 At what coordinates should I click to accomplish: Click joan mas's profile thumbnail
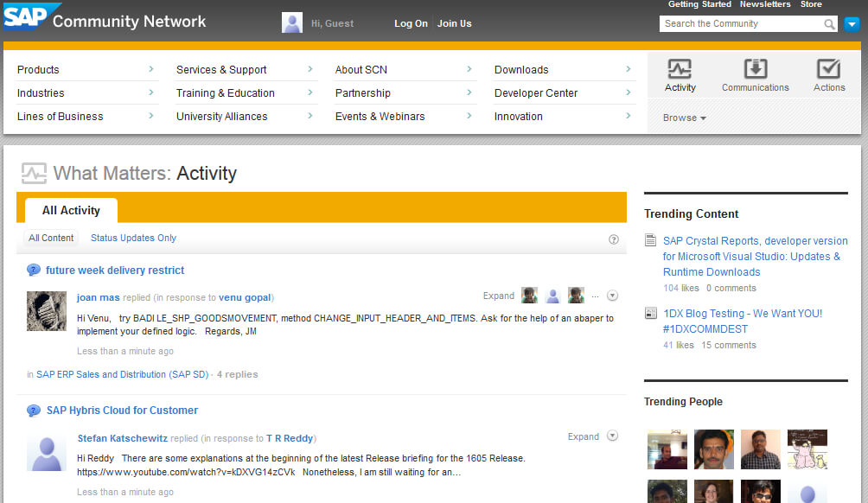47,311
